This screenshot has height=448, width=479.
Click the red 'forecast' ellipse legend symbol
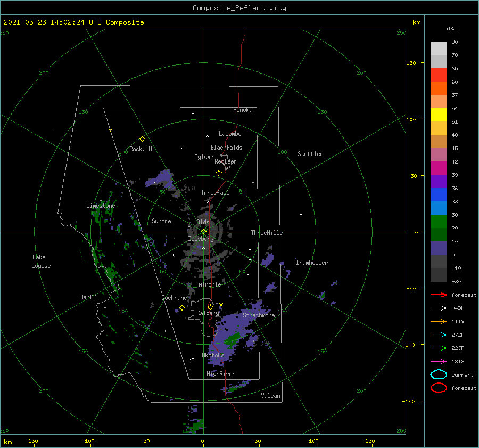pos(439,388)
